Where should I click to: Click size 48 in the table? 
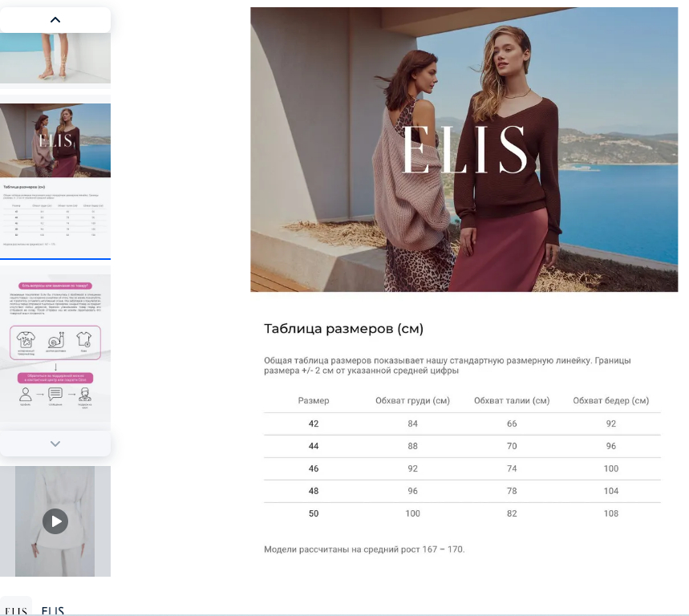coord(314,491)
